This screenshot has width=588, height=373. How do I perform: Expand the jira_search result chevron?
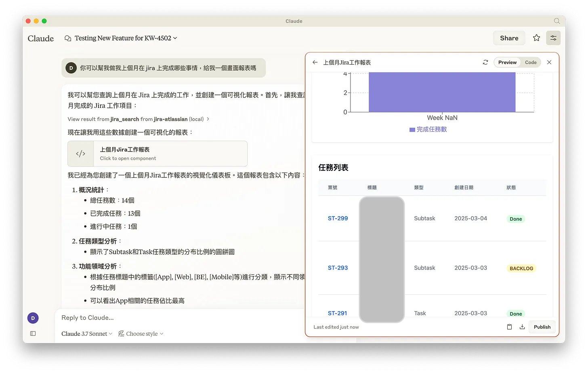coord(208,119)
